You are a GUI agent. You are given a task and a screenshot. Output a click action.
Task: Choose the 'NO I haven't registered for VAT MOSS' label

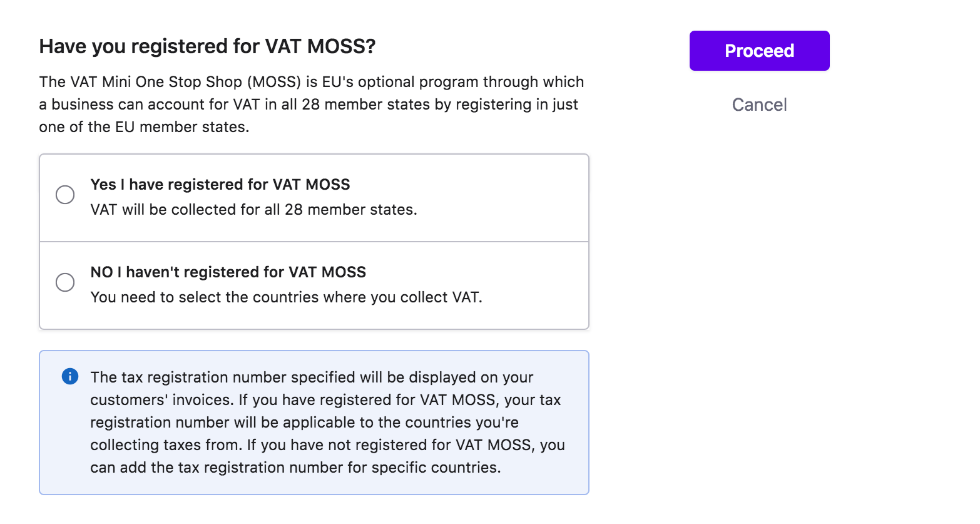pyautogui.click(x=228, y=272)
